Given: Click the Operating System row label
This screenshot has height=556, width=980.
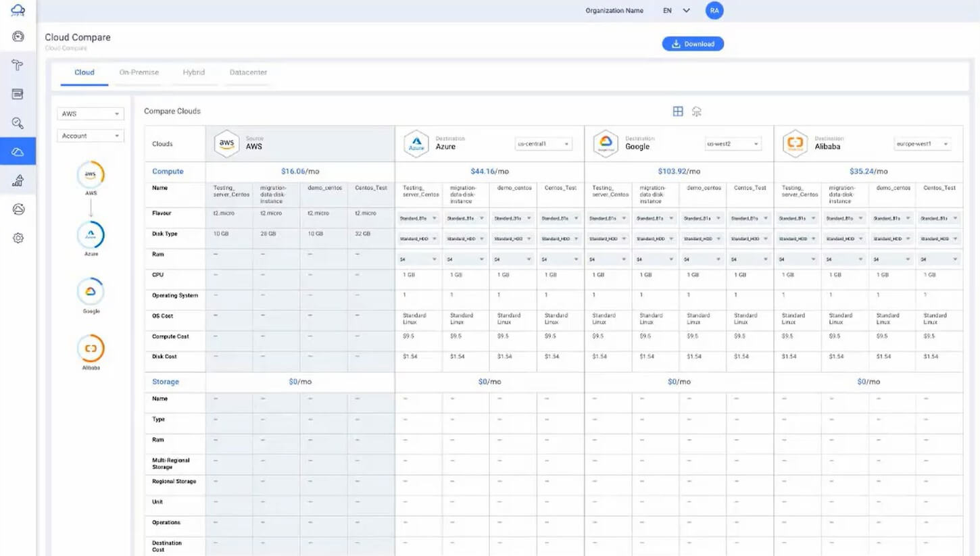Looking at the screenshot, I should click(175, 295).
